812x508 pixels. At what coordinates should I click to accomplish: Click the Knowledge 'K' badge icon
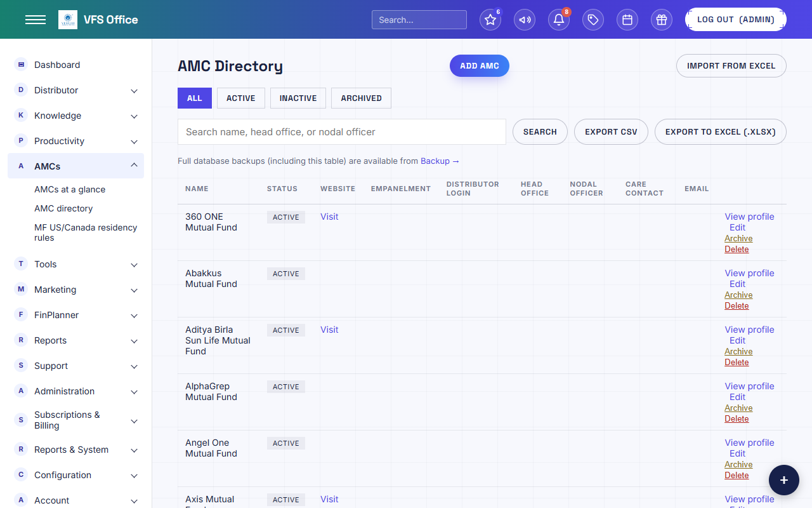[21, 115]
